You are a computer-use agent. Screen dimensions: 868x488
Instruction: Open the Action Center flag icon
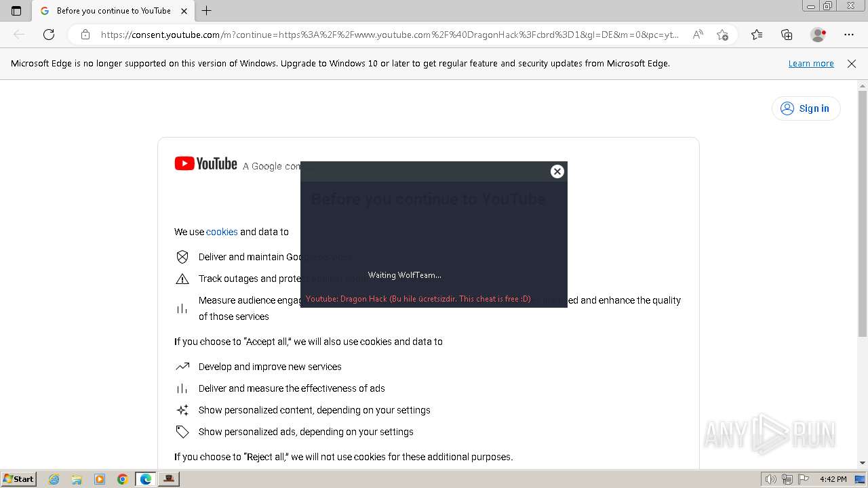click(803, 479)
